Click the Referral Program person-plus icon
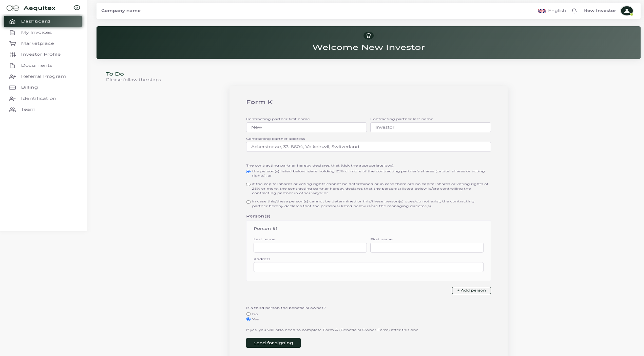 (12, 76)
